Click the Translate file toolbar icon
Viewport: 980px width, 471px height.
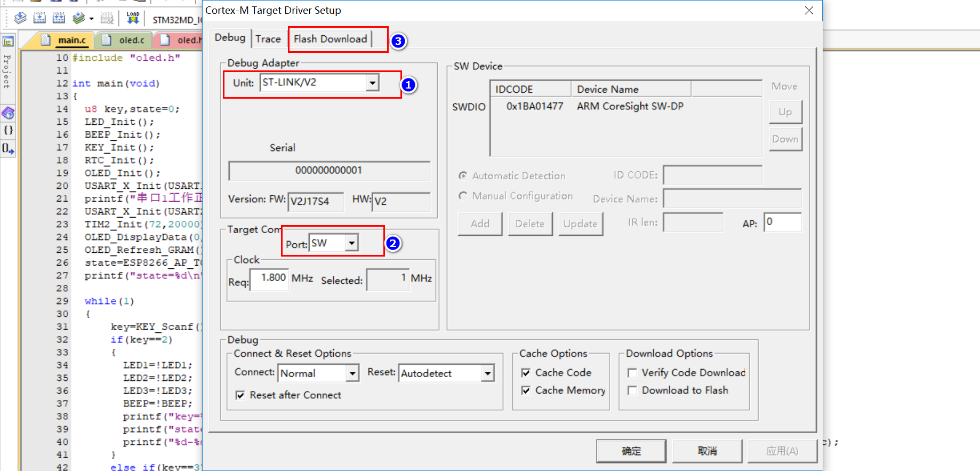[x=20, y=19]
